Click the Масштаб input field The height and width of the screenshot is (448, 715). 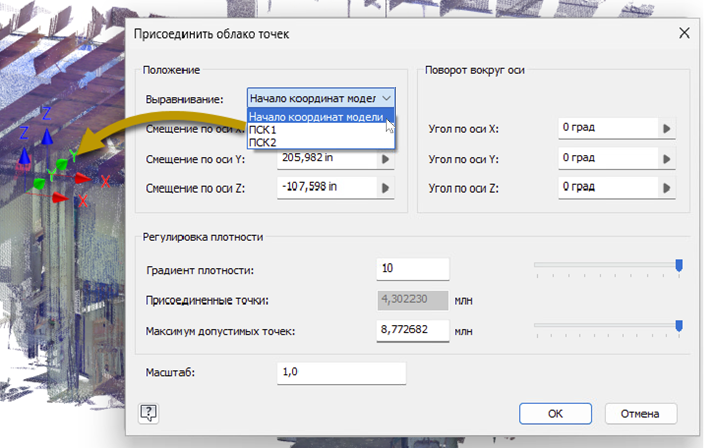341,373
